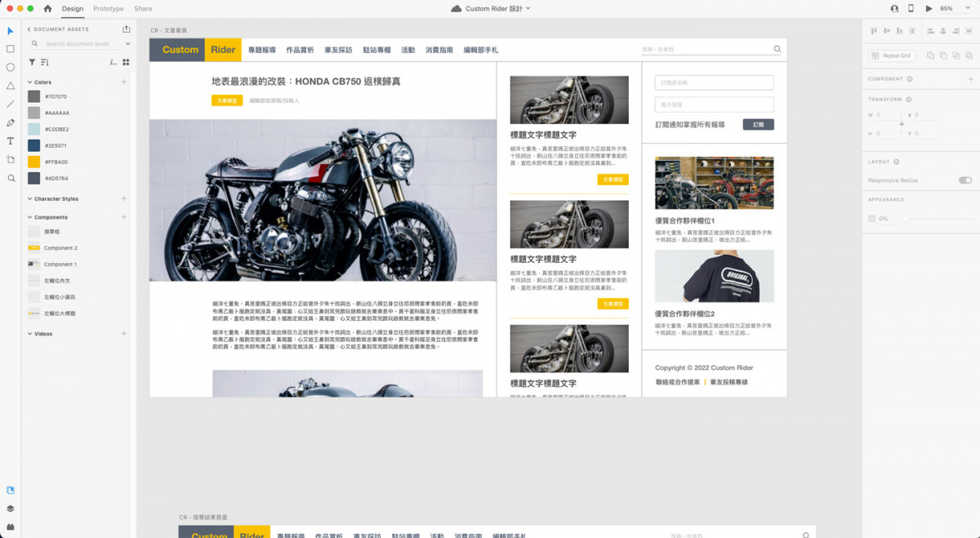Switch to the Design tab

73,8
